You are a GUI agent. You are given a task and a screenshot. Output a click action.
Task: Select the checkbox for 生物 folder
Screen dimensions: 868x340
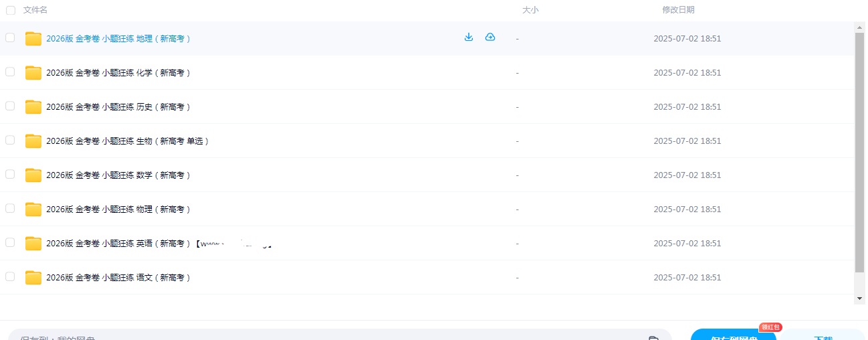pyautogui.click(x=10, y=140)
